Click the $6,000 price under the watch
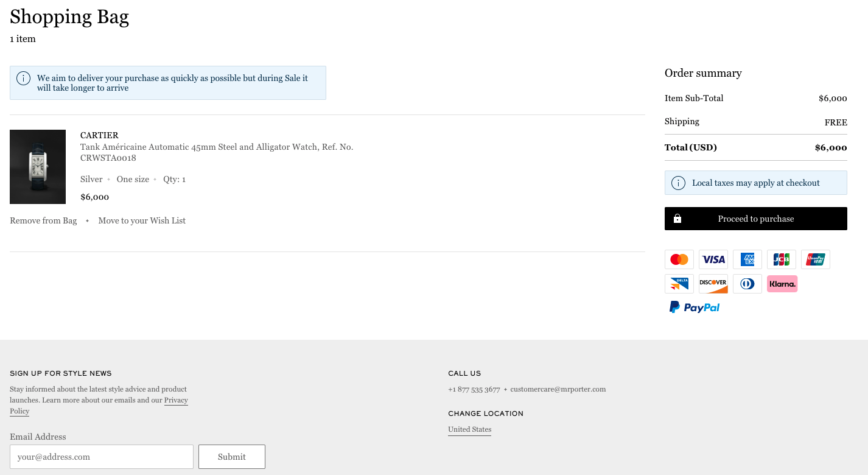Viewport: 868px width, 475px height. click(94, 197)
